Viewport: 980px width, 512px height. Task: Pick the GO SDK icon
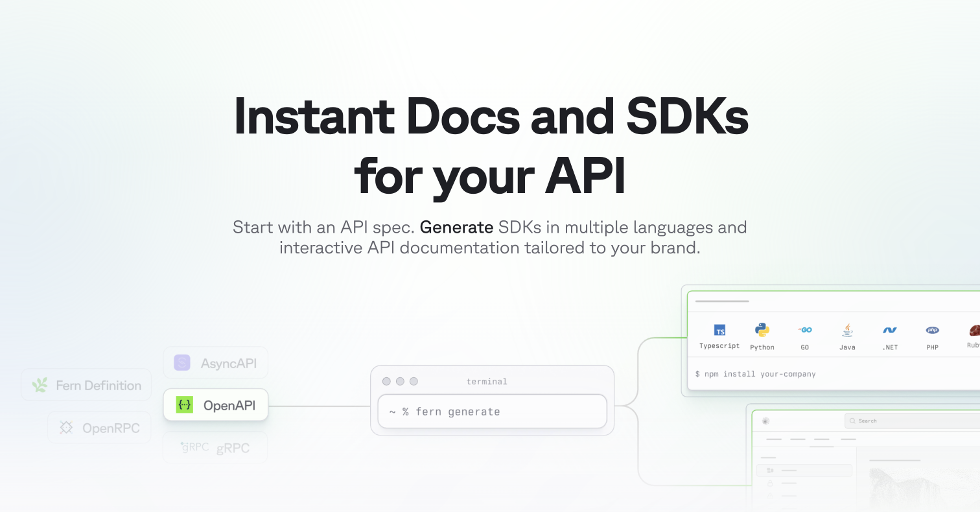point(805,330)
